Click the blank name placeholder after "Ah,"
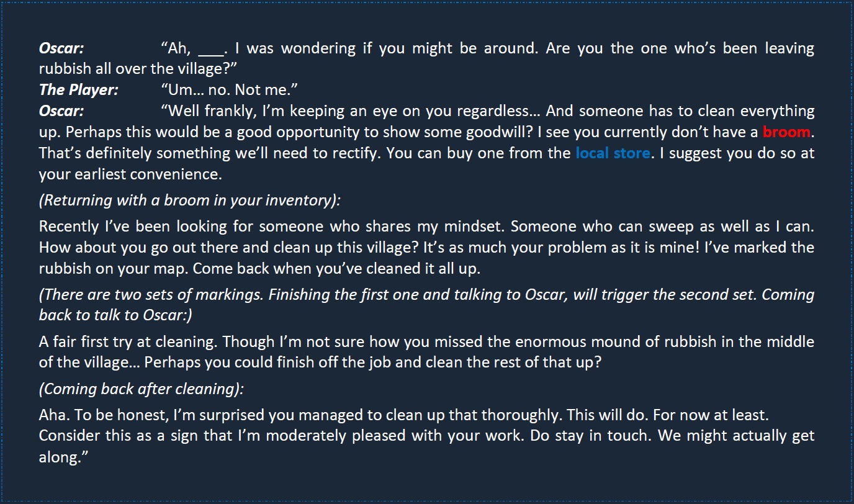Screen dimensions: 854x504 click(210, 50)
